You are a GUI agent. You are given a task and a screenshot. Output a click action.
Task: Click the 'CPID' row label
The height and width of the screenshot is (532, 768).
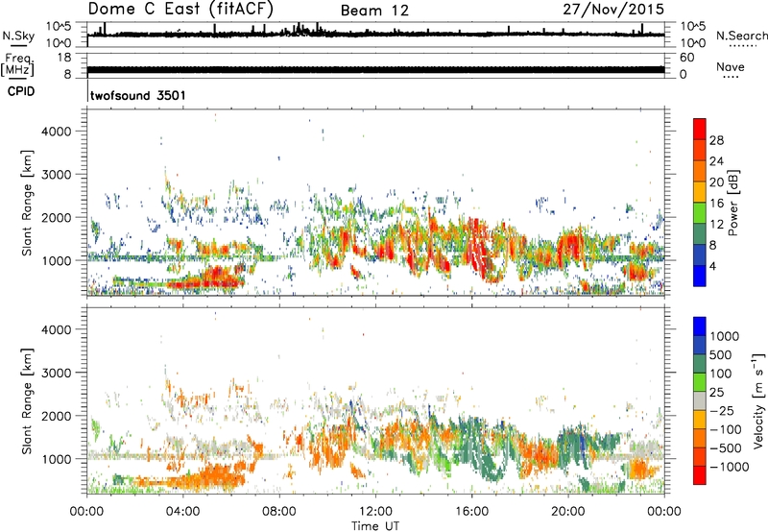coord(21,91)
